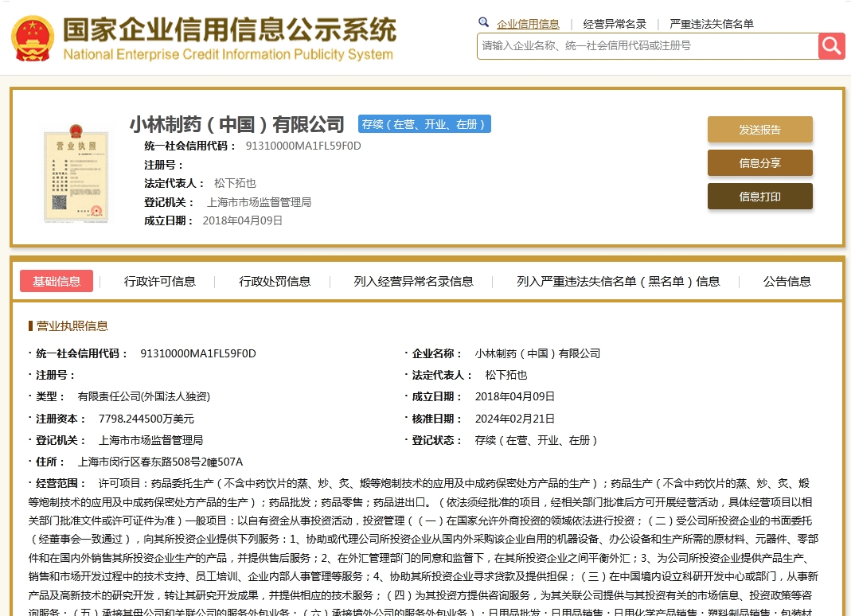This screenshot has width=851, height=616.
Task: Select the 严重违法失信名单 search category
Action: point(712,24)
